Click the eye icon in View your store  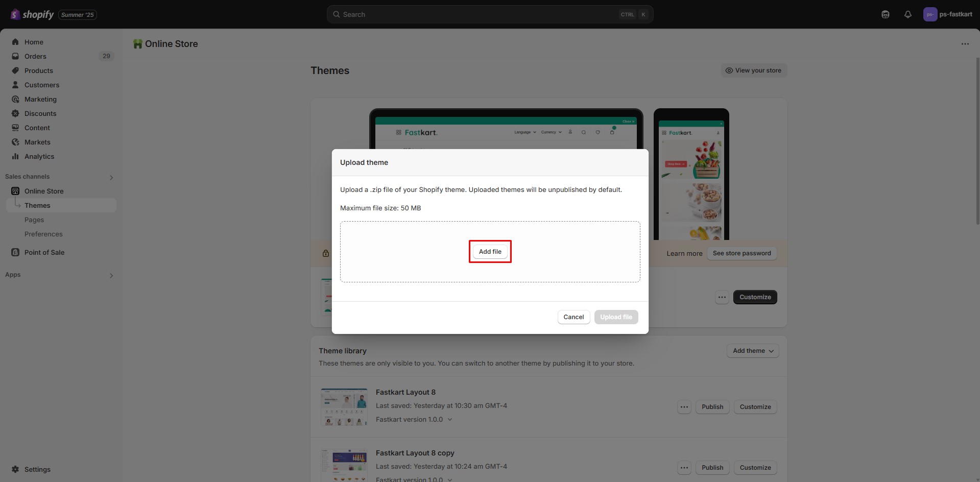coord(729,70)
